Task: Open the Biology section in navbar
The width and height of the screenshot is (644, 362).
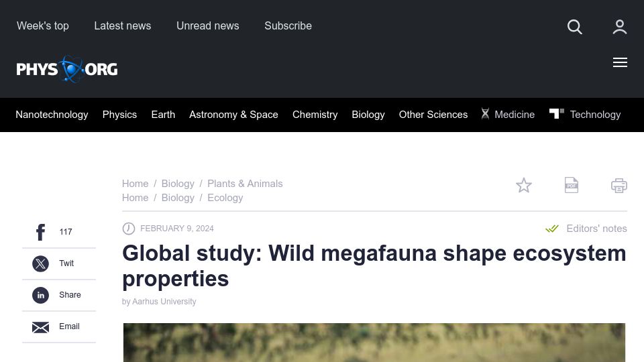Action: [x=368, y=115]
